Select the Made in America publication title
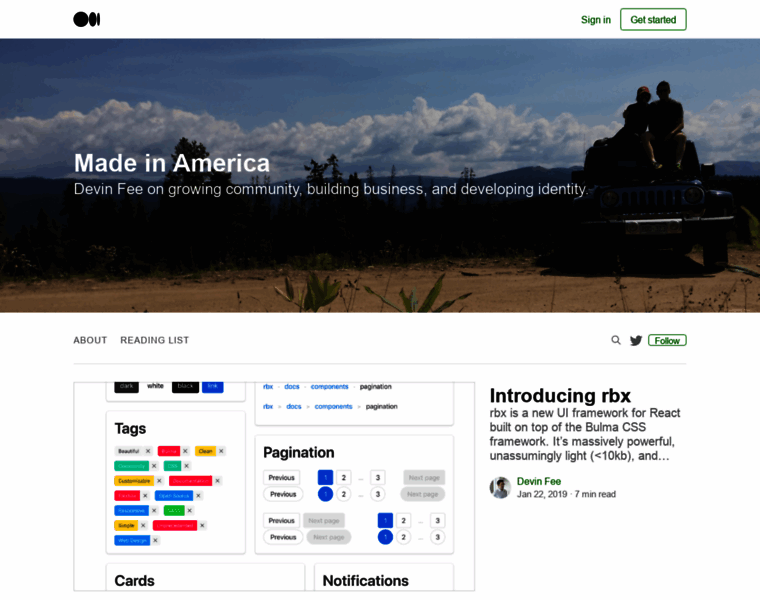The height and width of the screenshot is (600, 760). [172, 163]
